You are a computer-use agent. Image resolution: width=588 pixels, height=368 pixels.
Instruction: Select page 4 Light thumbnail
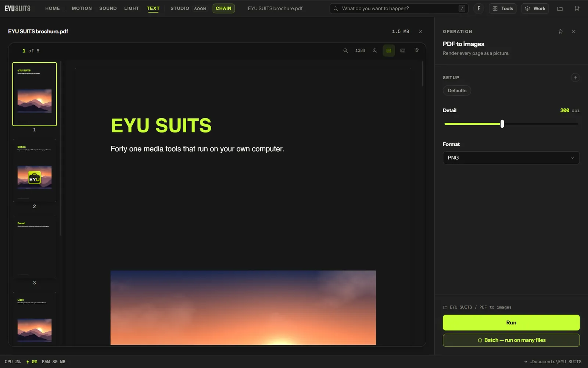pyautogui.click(x=35, y=319)
